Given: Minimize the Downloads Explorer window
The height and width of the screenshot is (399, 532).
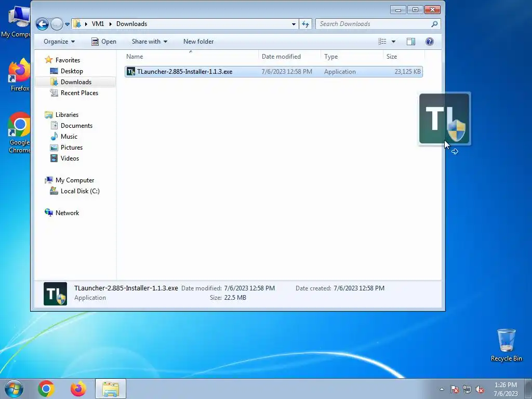Looking at the screenshot, I should (398, 9).
